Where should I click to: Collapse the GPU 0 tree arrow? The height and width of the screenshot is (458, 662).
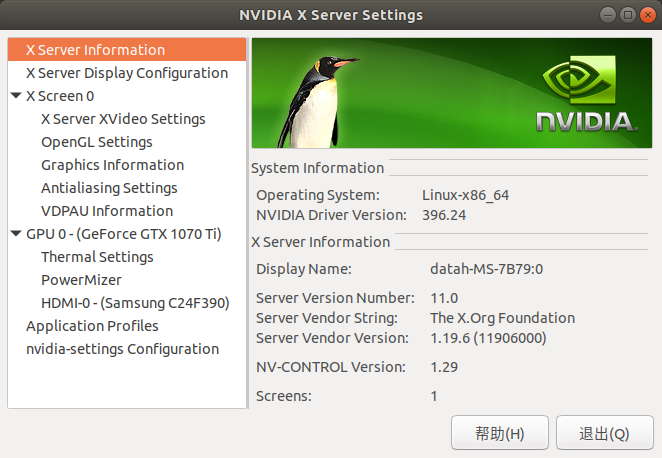16,233
